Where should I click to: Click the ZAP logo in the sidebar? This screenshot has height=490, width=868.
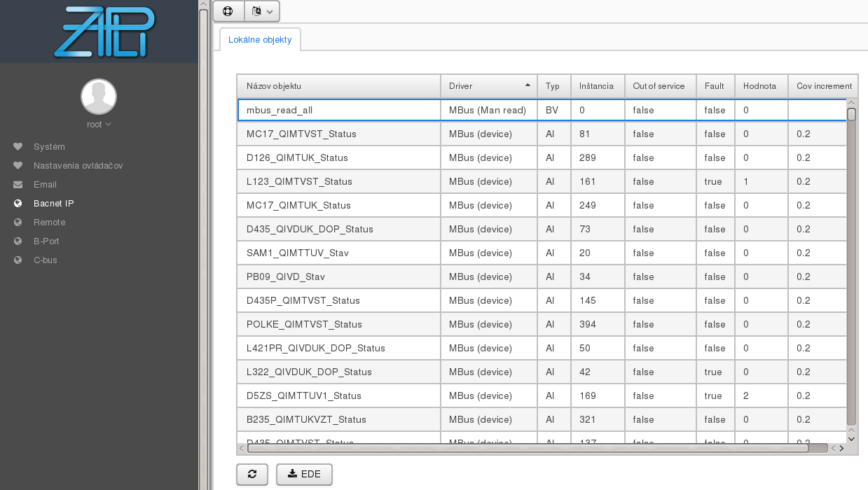104,31
